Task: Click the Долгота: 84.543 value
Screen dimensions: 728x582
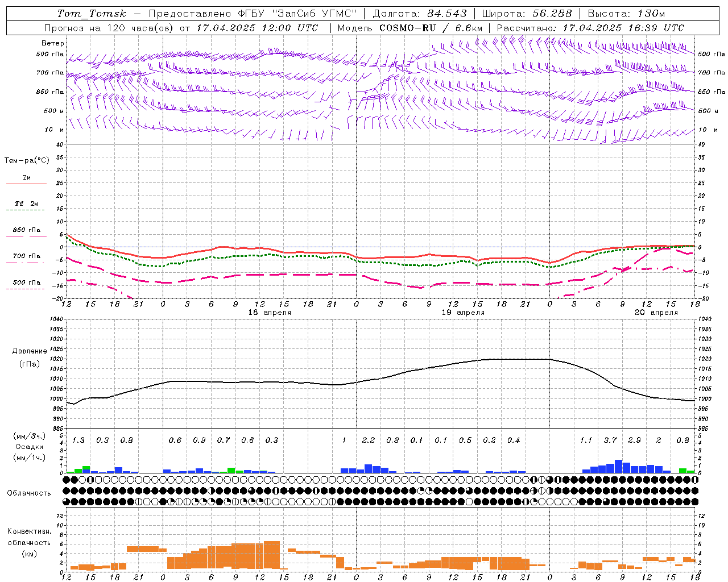Action: 420,14
